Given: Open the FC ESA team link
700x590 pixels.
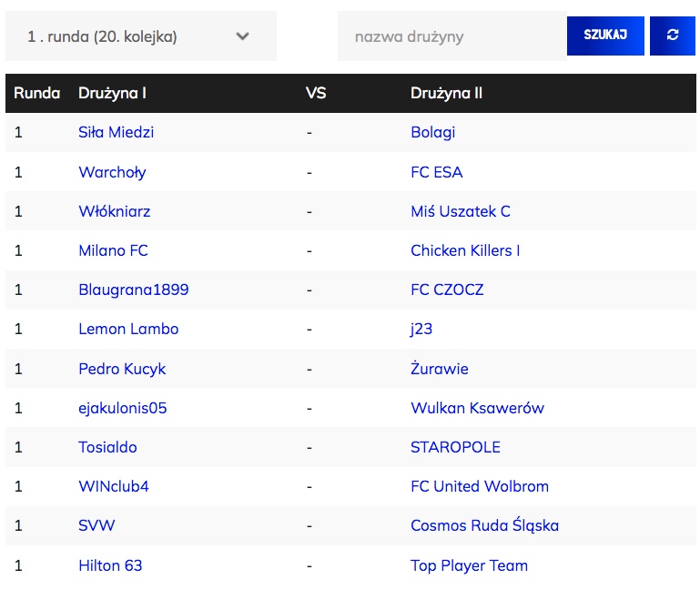Looking at the screenshot, I should (x=437, y=172).
